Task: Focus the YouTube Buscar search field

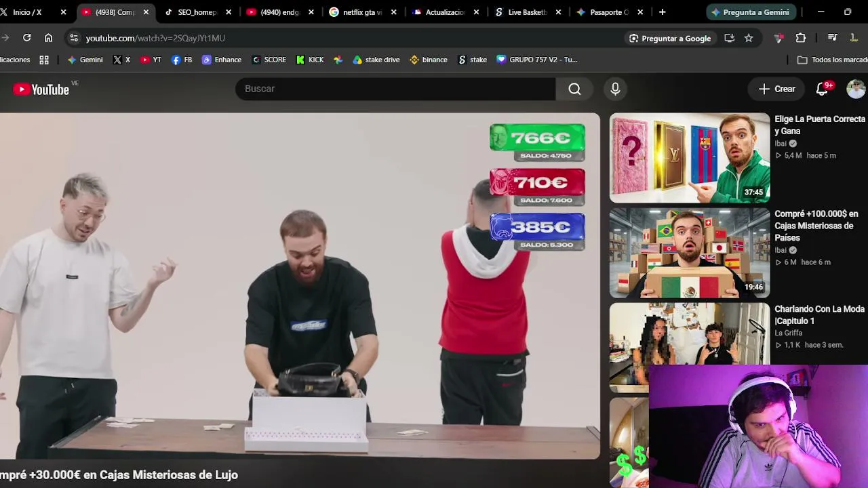Action: [395, 89]
